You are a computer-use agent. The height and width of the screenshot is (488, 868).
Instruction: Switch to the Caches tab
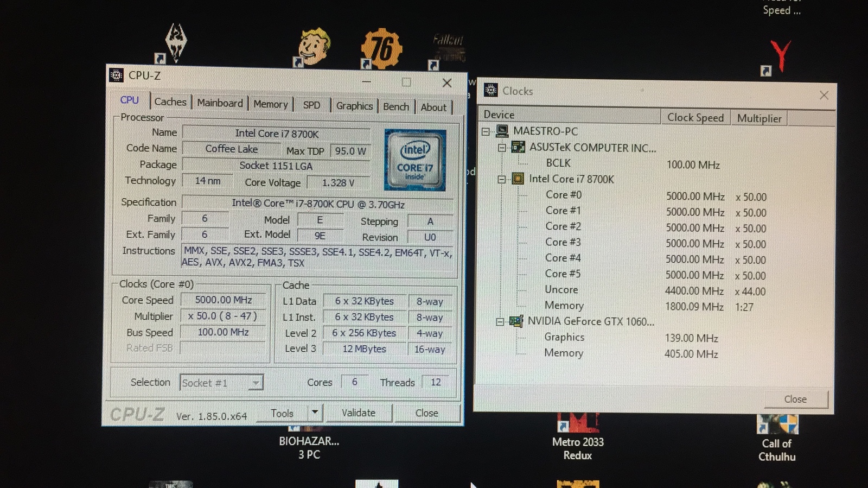coord(170,102)
